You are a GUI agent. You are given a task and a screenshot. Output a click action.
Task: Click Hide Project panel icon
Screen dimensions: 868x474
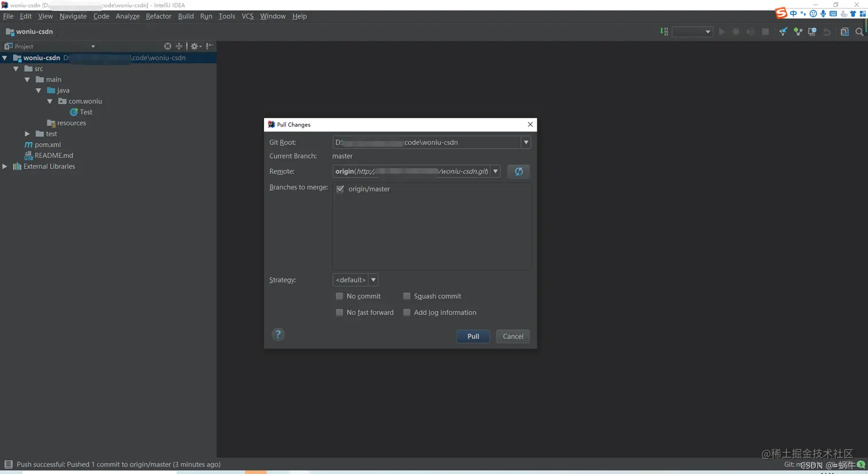[x=210, y=46]
